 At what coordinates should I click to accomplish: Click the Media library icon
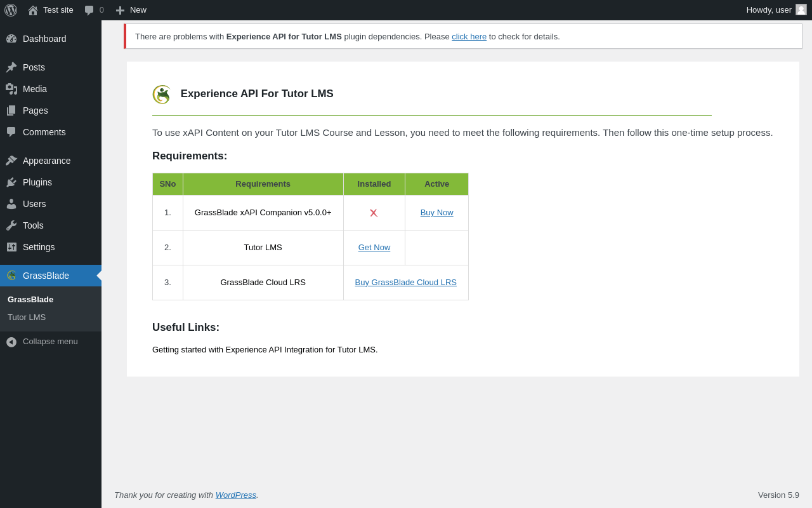pos(11,89)
